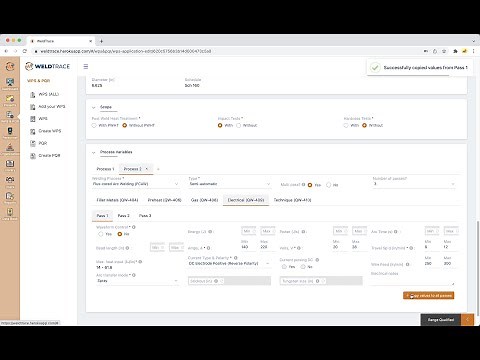Select Yes for Current pulsing DC

284,267
